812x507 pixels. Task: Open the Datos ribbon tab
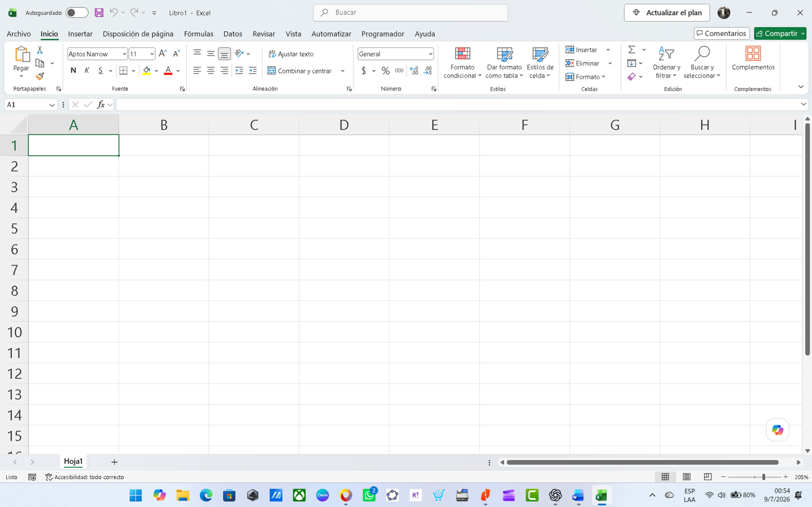(232, 34)
